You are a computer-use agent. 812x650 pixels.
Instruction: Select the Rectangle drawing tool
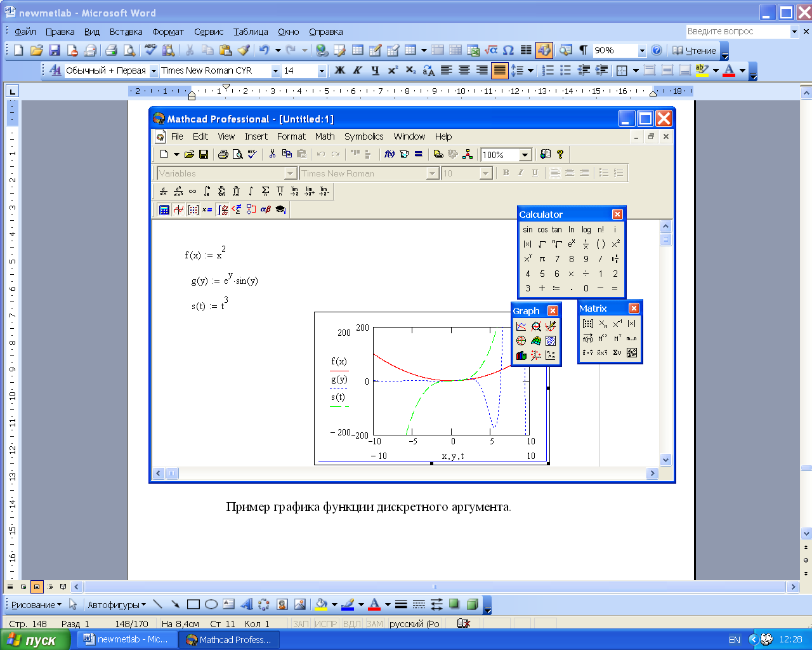193,604
